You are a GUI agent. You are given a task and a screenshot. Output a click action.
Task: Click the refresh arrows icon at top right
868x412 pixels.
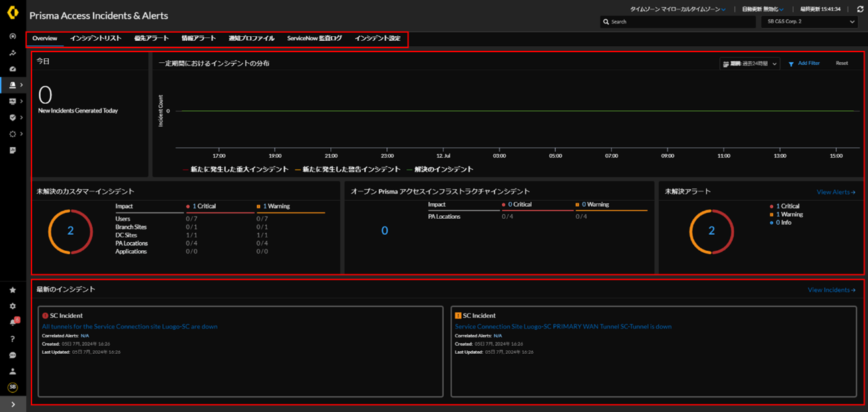click(x=860, y=9)
